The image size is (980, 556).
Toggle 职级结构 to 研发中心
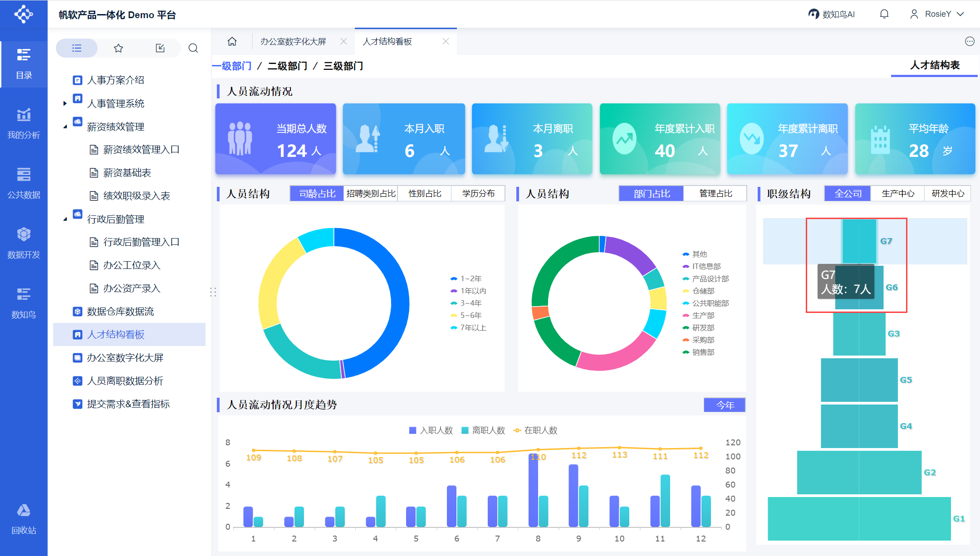click(x=948, y=194)
